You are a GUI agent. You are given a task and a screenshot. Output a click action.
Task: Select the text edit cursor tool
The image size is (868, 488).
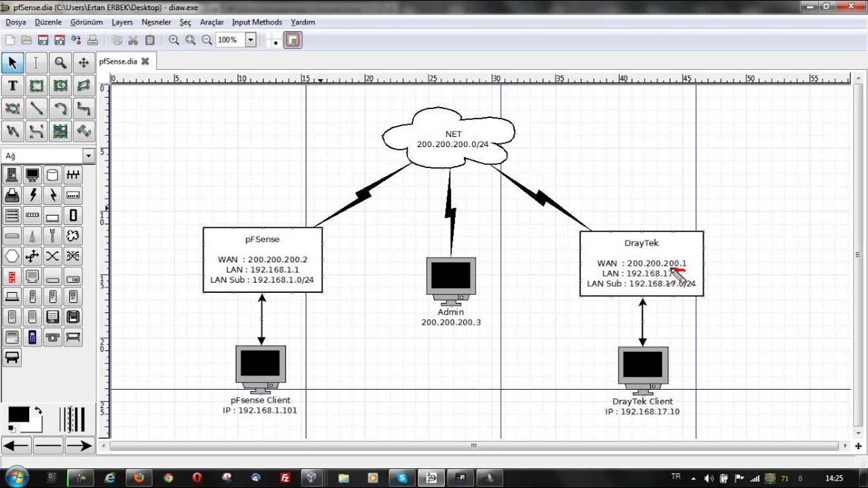pos(36,63)
